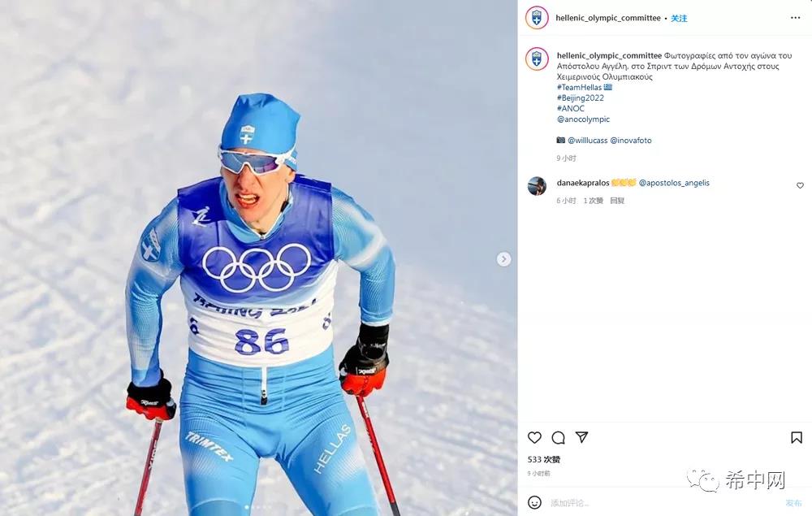Click 回复 to reply to comment
Viewport: 812px width, 516px height.
pos(617,201)
